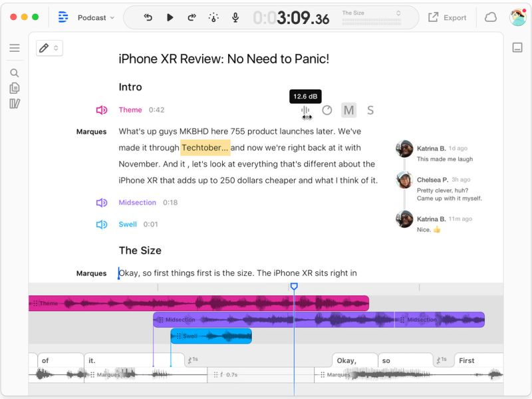Image resolution: width=532 pixels, height=399 pixels.
Task: Click the highlighted word Techtober
Action: [205, 148]
